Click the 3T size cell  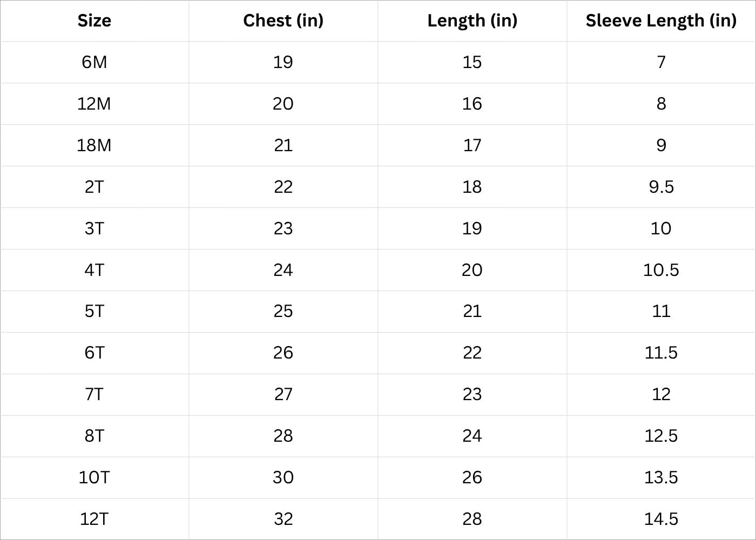point(94,228)
